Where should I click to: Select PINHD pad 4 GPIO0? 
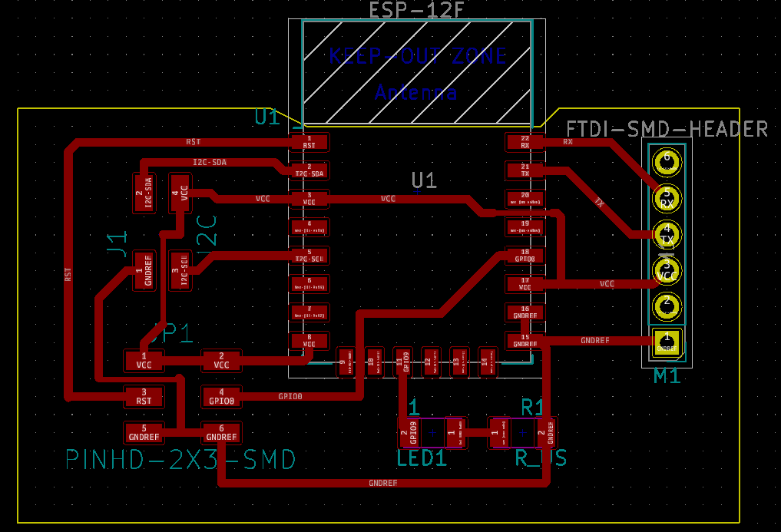click(x=222, y=397)
